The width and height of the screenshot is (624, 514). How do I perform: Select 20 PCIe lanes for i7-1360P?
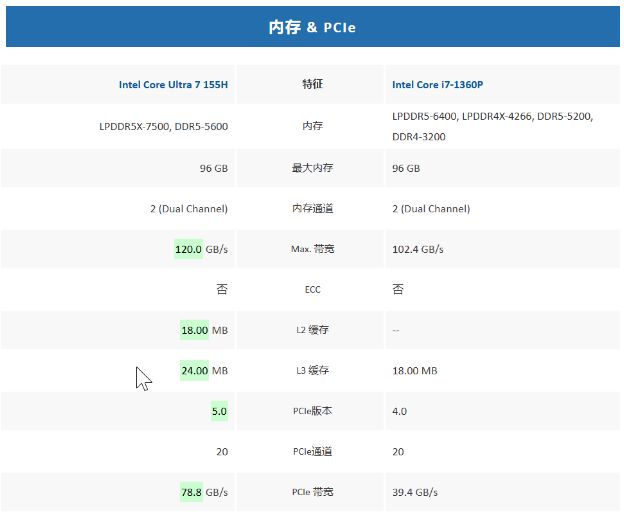pos(398,452)
